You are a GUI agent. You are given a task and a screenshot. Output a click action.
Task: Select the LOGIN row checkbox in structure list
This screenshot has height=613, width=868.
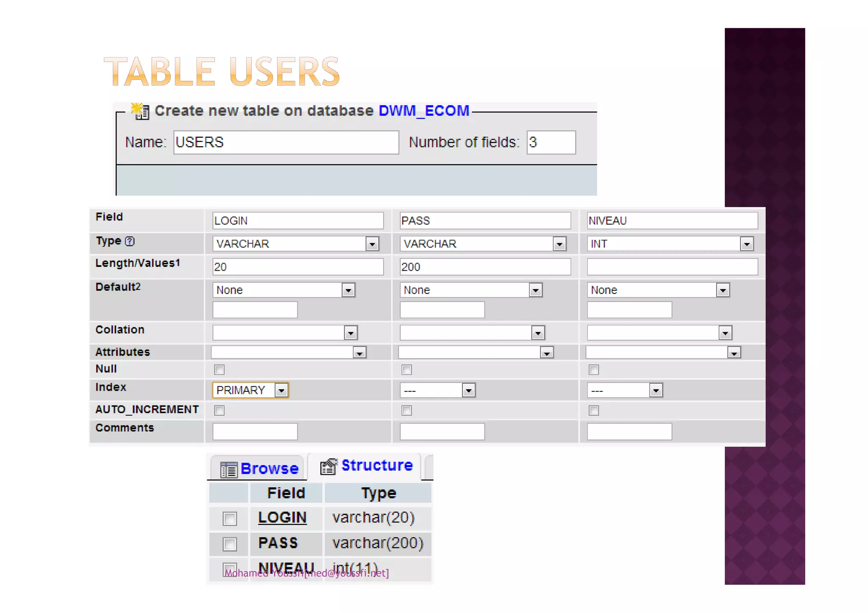[230, 519]
